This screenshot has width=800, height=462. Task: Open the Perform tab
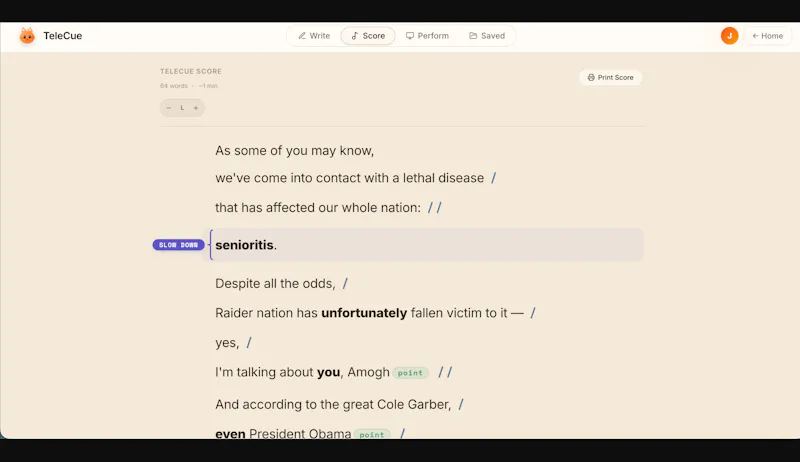(428, 36)
